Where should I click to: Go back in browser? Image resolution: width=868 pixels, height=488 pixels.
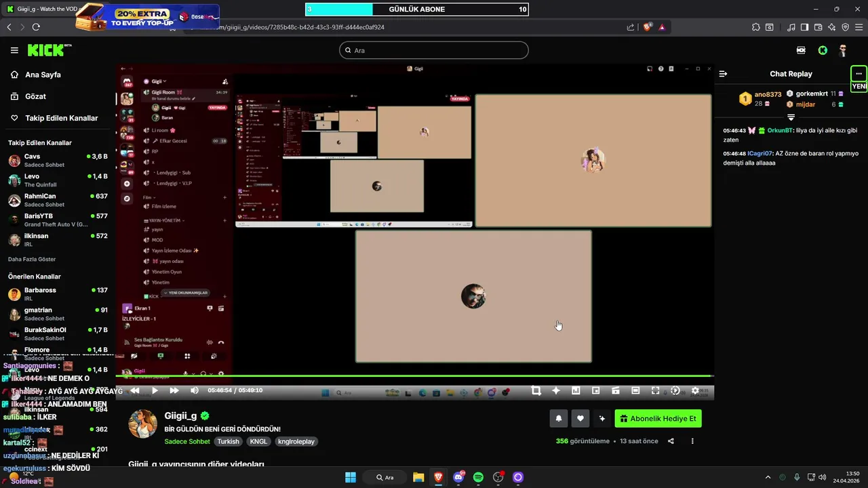[9, 27]
